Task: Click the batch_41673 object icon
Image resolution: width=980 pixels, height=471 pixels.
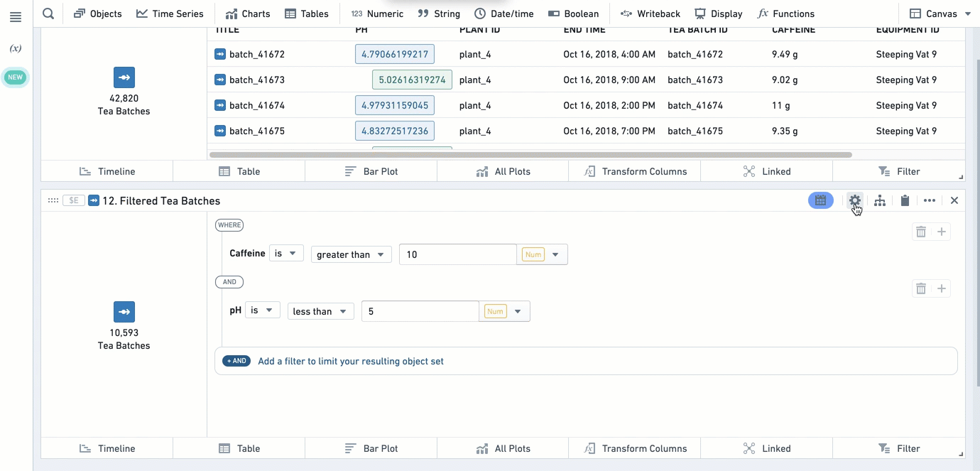Action: (220, 80)
